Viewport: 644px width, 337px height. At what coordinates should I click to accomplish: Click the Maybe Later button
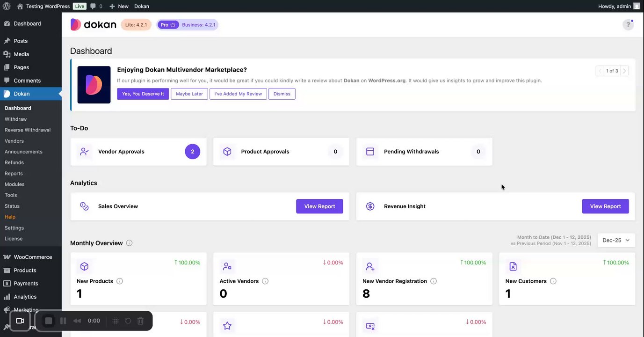[189, 94]
